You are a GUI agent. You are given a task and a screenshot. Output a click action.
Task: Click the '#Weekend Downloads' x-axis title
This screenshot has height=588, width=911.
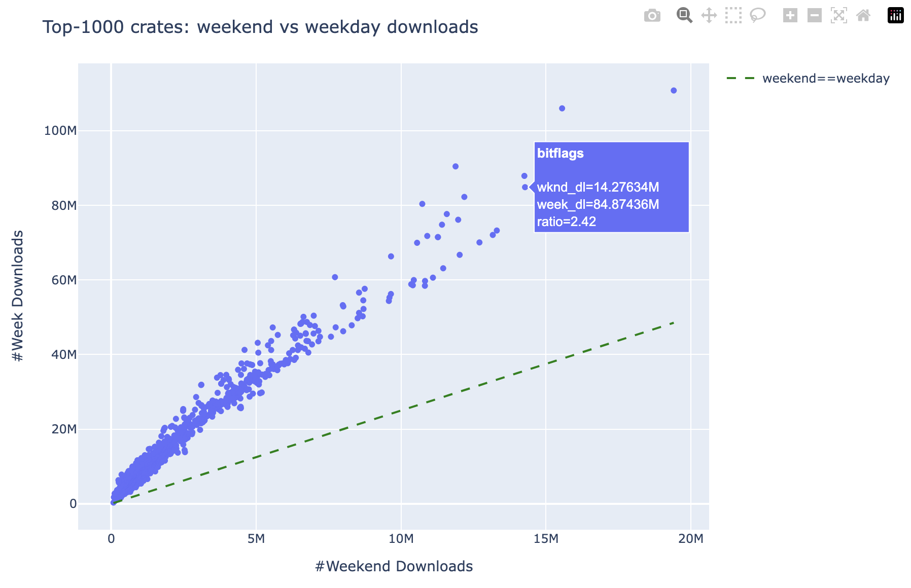point(394,566)
